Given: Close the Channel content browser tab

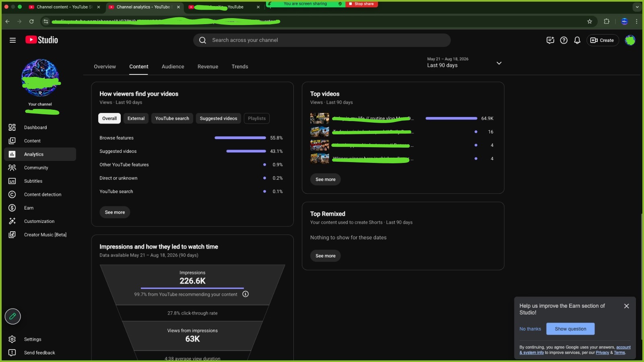Looking at the screenshot, I should pyautogui.click(x=99, y=7).
